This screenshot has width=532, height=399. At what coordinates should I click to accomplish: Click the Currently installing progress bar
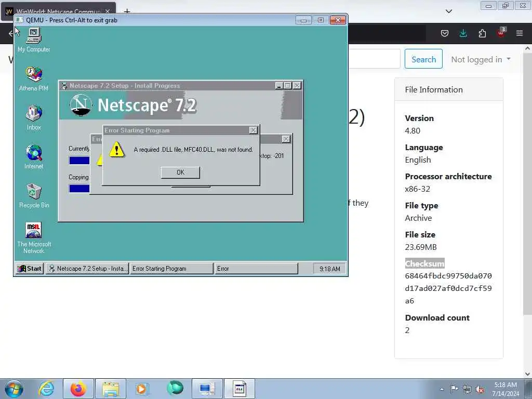[79, 161]
